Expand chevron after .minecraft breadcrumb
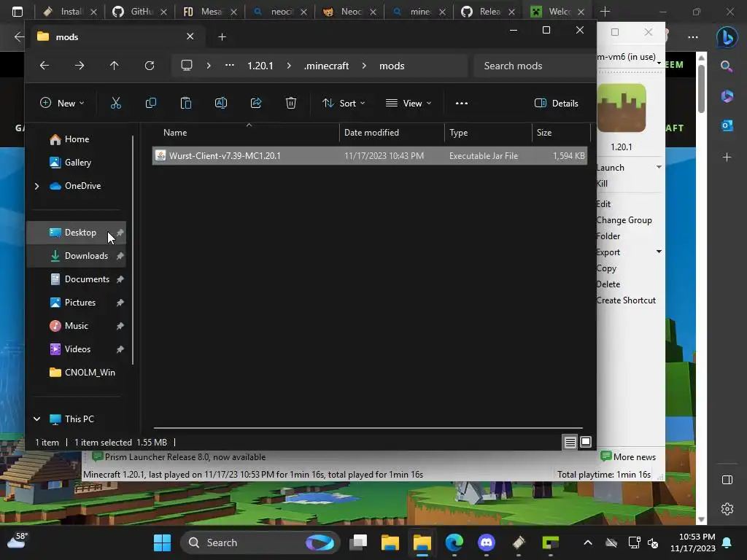This screenshot has height=560, width=747. [364, 66]
